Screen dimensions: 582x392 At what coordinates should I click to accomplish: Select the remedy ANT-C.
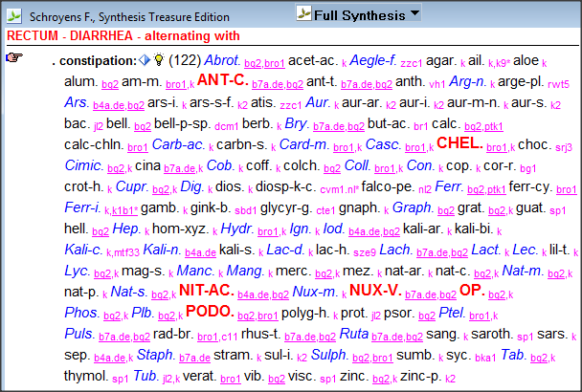[223, 80]
